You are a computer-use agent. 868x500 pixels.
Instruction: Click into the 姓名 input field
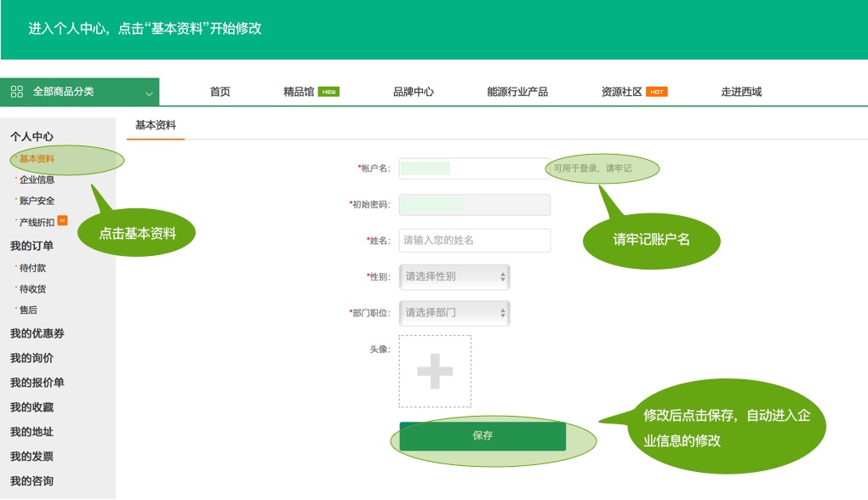click(475, 241)
